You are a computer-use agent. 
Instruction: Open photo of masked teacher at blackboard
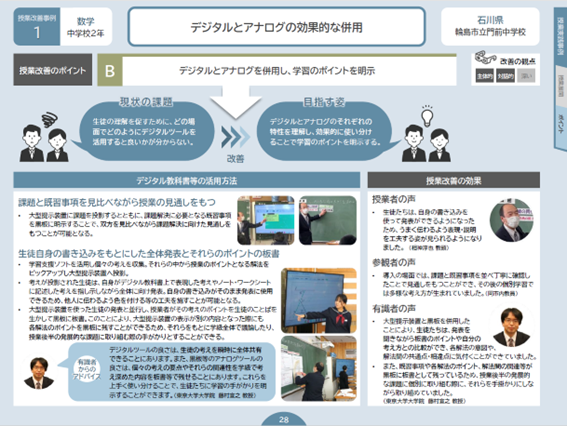click(x=328, y=220)
